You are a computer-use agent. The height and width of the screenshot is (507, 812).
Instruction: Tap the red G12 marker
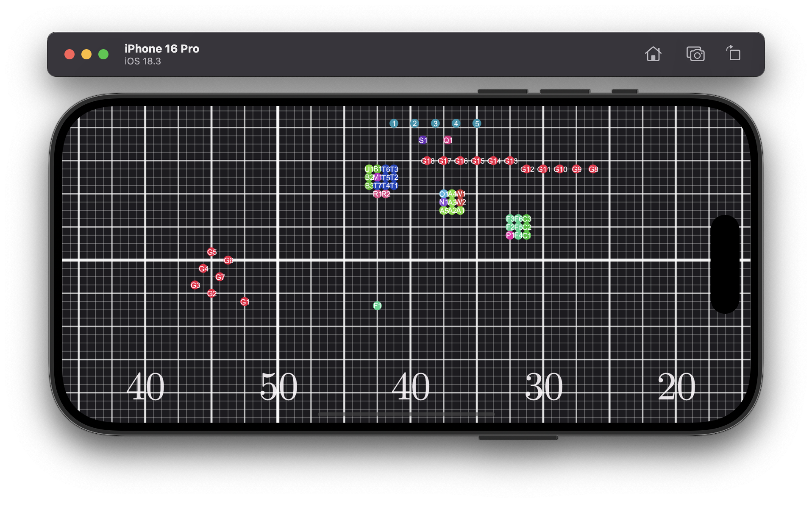coord(527,169)
